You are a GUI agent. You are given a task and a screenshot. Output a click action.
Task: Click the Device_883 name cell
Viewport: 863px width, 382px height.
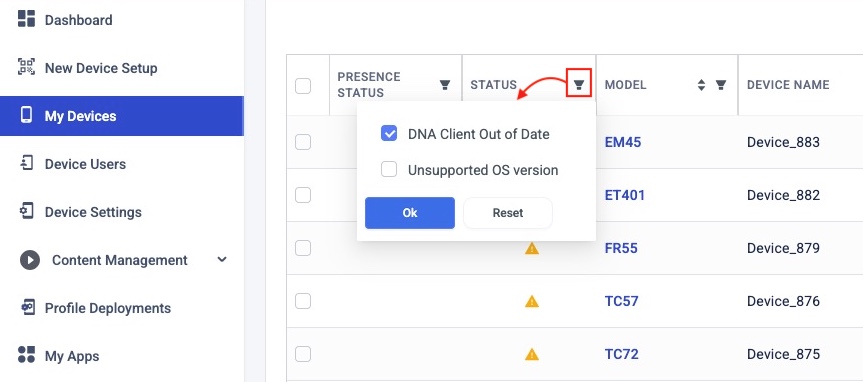click(x=783, y=142)
